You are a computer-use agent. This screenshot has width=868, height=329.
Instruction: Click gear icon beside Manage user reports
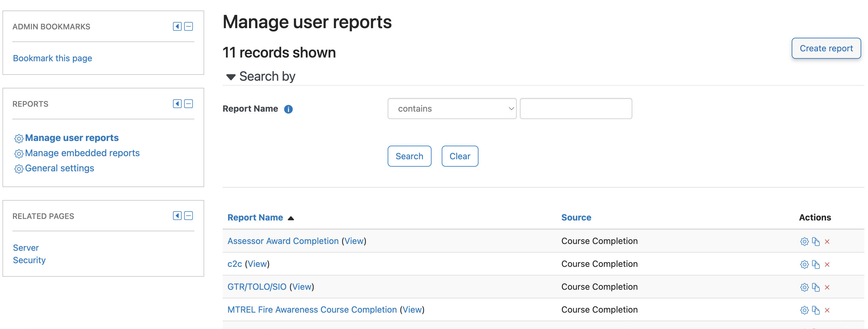(19, 138)
